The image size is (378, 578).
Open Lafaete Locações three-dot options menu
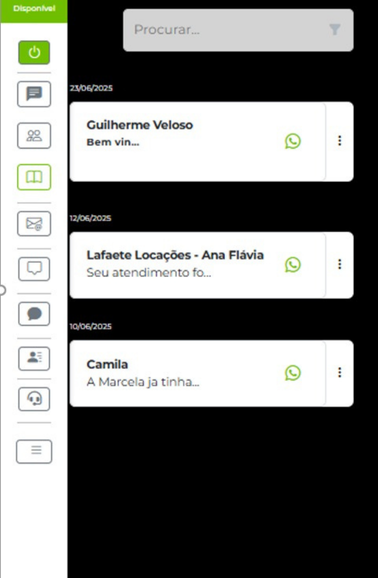pos(340,264)
